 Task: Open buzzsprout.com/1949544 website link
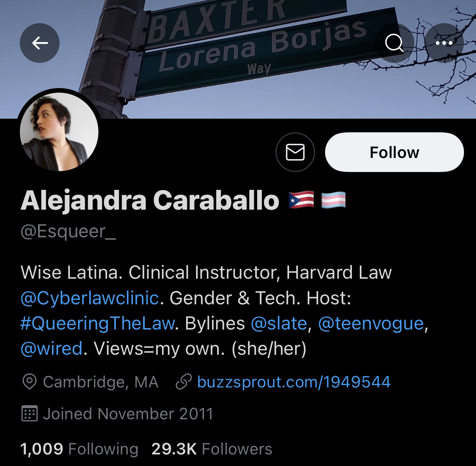294,382
